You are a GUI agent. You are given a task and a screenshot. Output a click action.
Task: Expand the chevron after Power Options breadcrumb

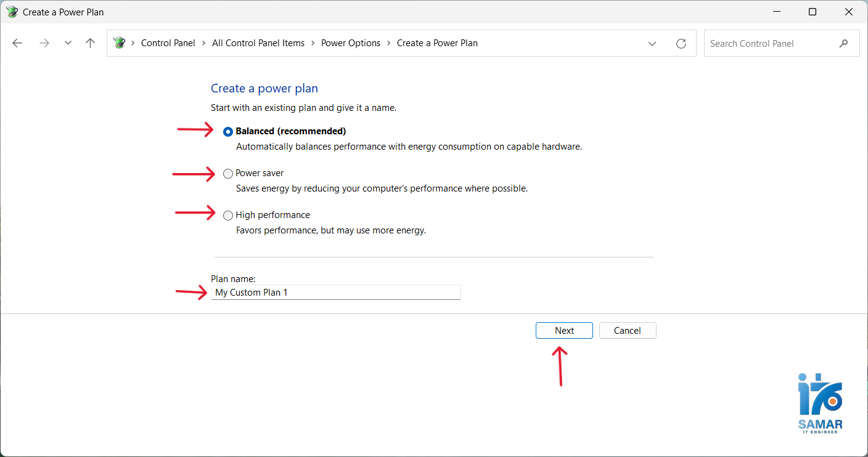[x=389, y=43]
